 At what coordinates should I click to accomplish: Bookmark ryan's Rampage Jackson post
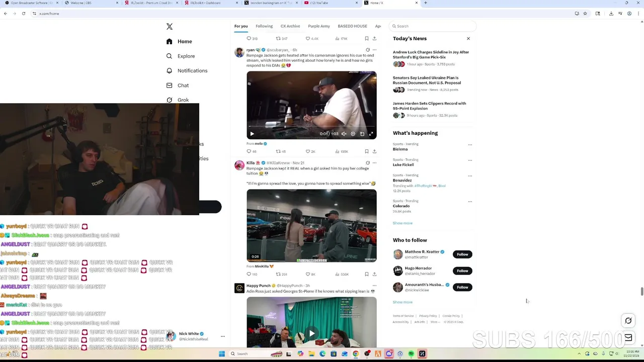tap(366, 151)
